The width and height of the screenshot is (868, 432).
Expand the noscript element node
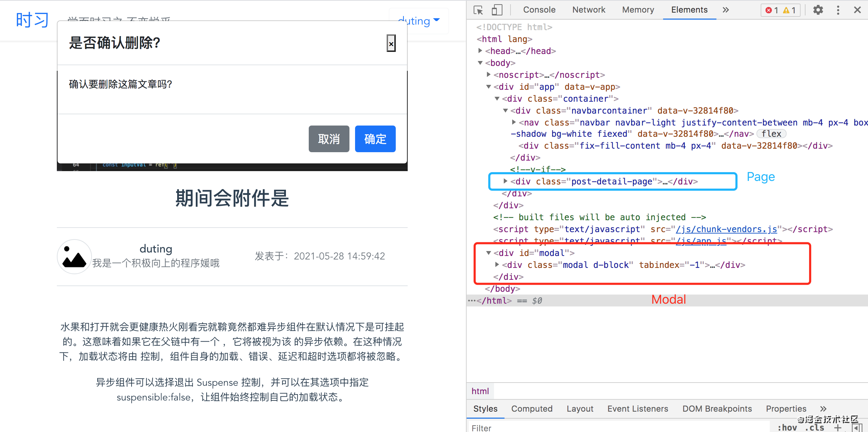point(489,75)
